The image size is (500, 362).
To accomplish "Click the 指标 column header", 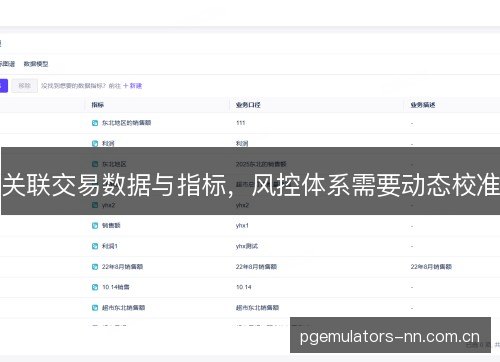I will pyautogui.click(x=98, y=105).
